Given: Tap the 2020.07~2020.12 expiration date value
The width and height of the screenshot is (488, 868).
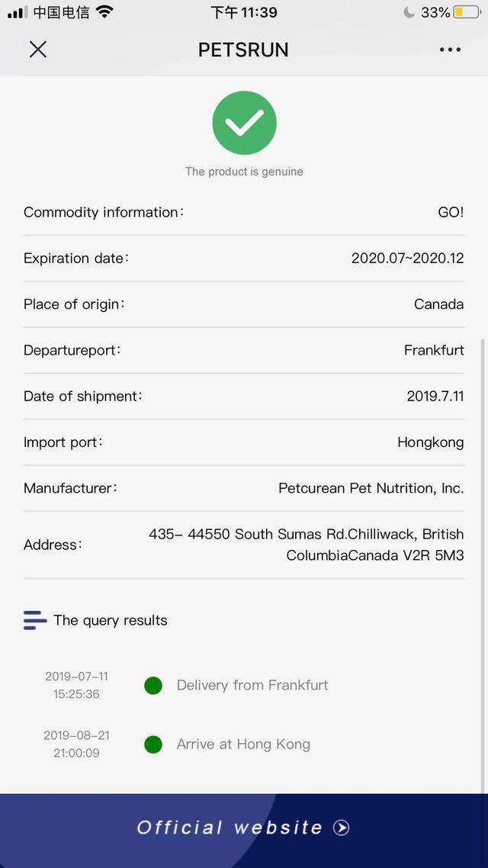Looking at the screenshot, I should [x=407, y=258].
